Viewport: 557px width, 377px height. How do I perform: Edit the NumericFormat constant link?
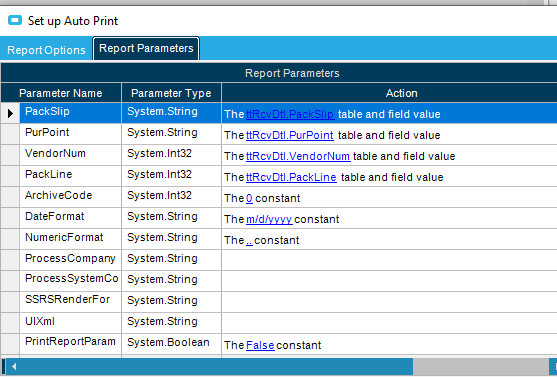point(249,241)
